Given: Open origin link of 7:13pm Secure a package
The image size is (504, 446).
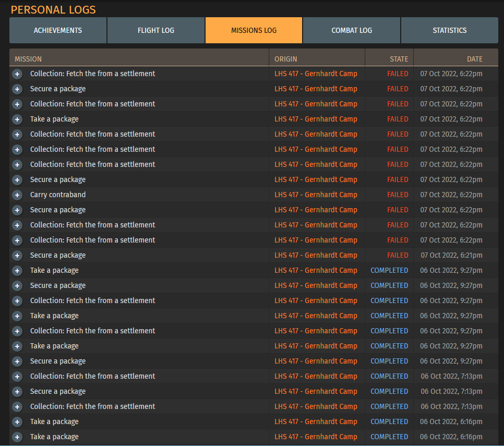Looking at the screenshot, I should (316, 391).
